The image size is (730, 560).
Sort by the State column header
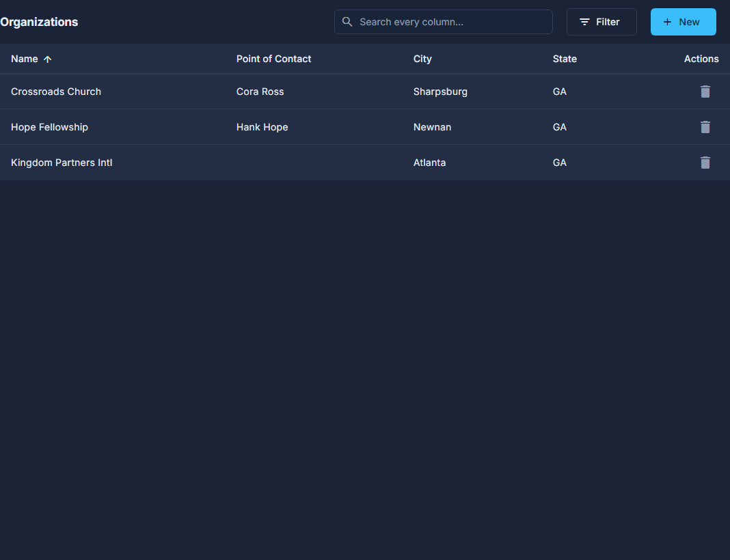click(x=565, y=59)
